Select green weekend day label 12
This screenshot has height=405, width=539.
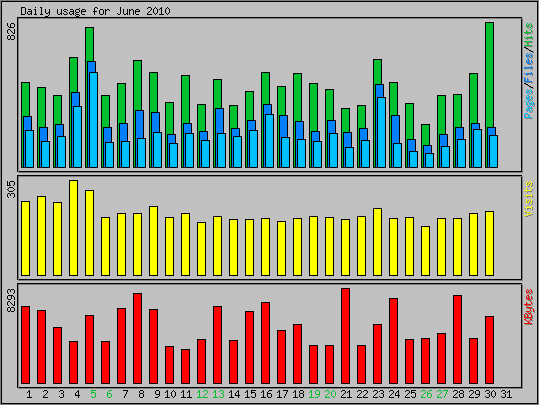[x=202, y=394]
